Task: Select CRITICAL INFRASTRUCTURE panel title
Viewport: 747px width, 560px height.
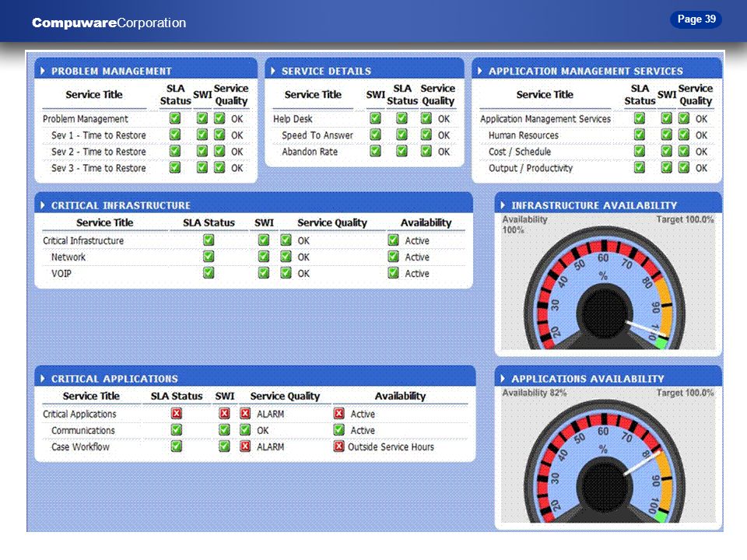Action: click(x=121, y=205)
